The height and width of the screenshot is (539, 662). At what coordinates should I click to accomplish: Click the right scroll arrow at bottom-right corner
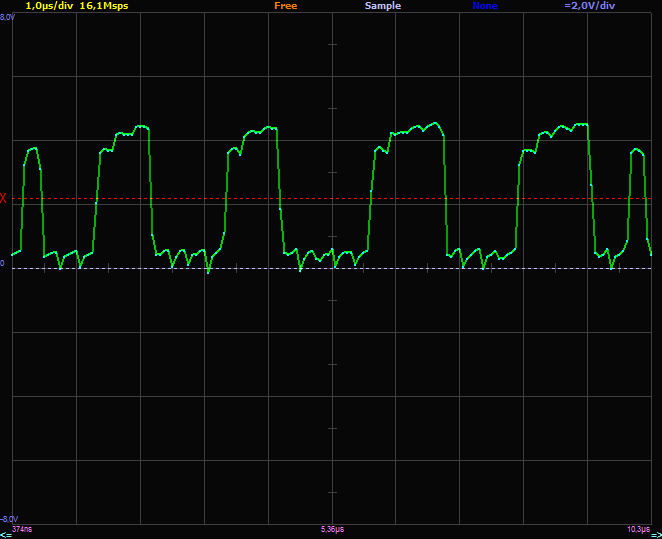656,535
